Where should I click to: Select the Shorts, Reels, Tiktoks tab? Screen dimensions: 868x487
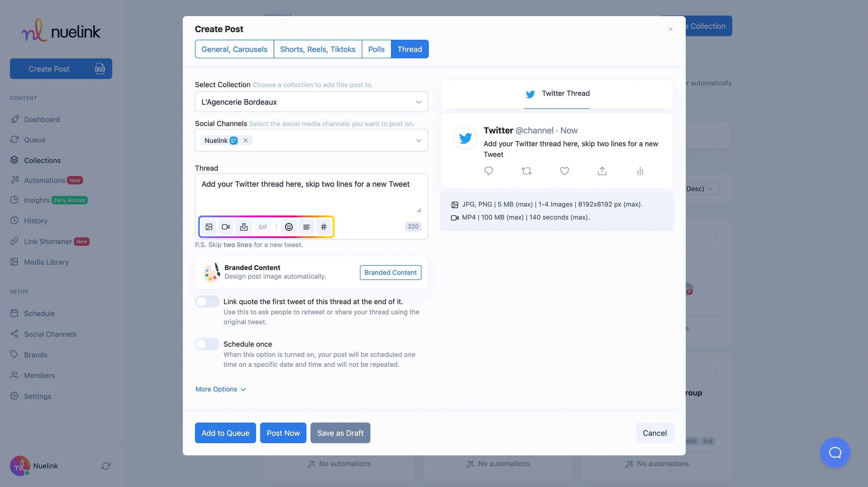click(x=318, y=49)
